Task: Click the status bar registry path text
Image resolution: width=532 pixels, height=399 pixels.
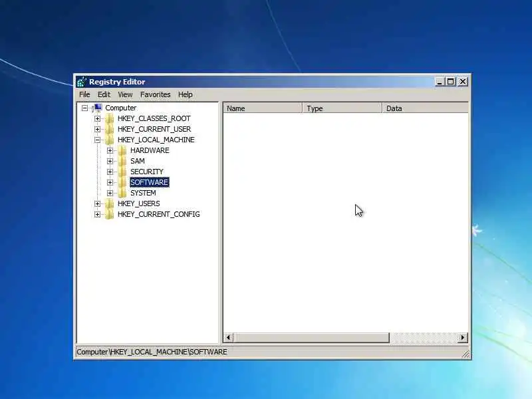Action: [x=152, y=352]
